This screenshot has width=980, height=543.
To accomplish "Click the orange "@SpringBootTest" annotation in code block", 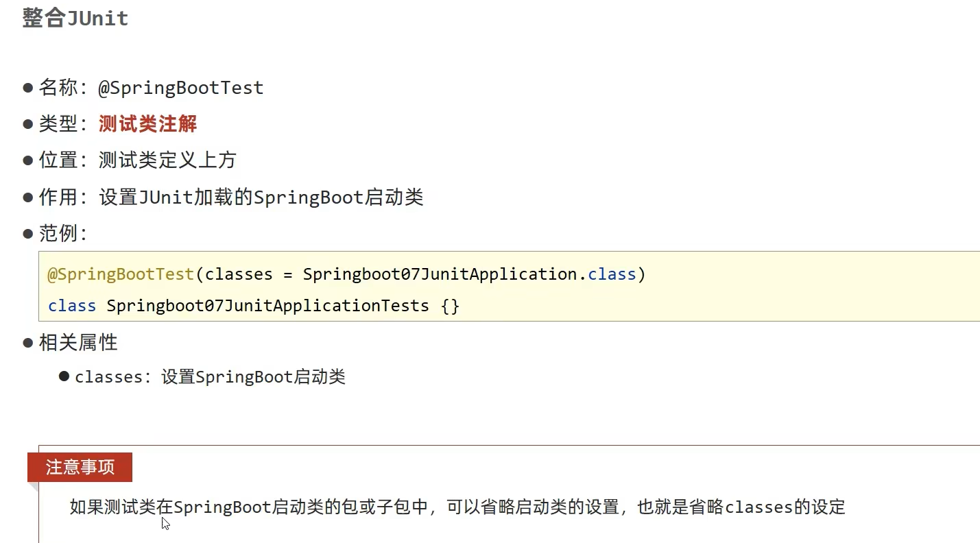I will pos(121,274).
